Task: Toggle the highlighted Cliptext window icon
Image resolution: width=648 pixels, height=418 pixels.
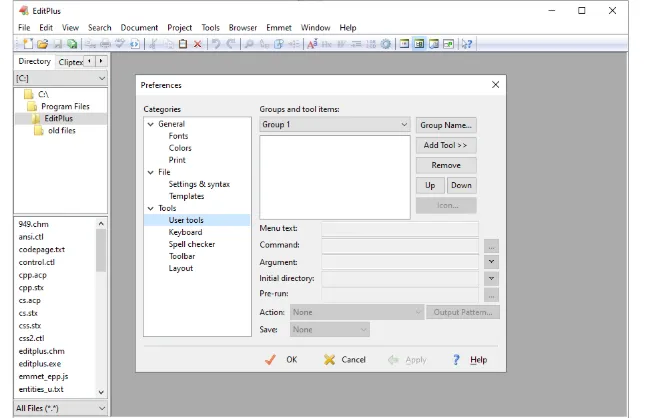Action: (419, 44)
